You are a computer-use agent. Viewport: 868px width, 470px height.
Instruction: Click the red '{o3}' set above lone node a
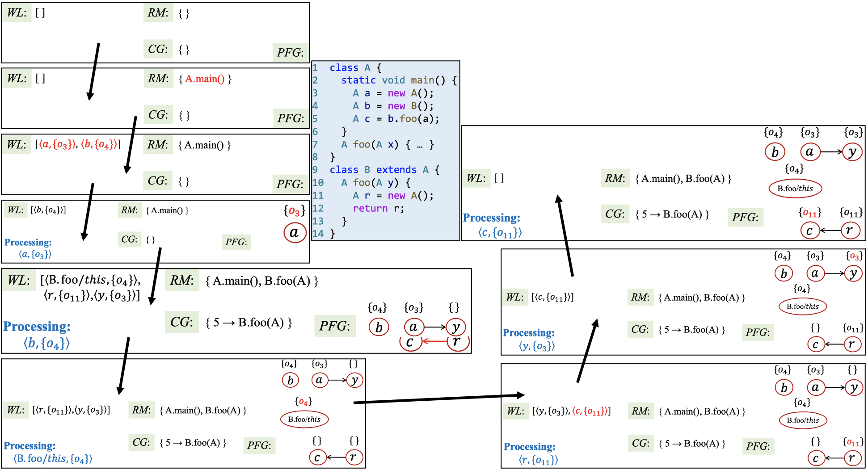click(x=295, y=210)
